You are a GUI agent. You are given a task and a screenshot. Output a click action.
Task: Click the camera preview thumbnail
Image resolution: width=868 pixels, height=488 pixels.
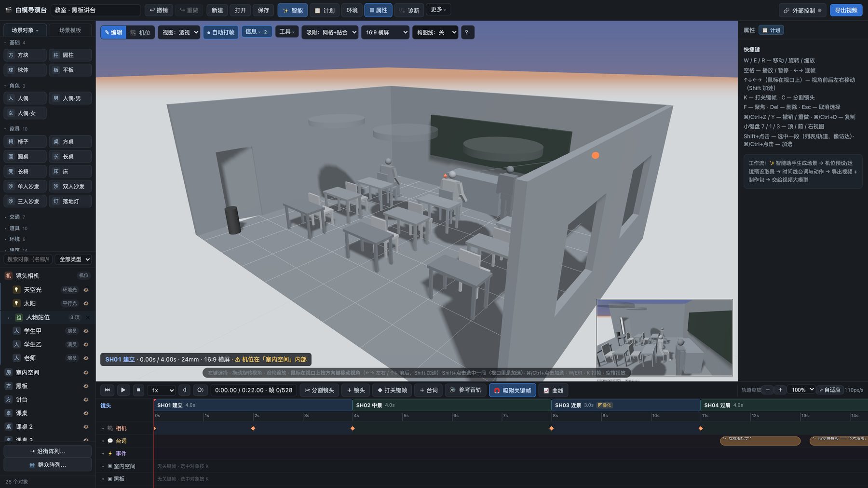[665, 338]
